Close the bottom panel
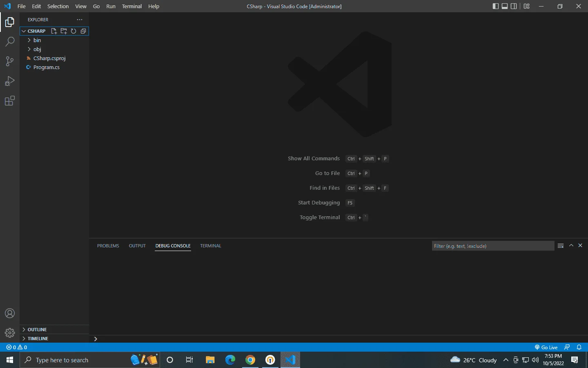Viewport: 588px width, 368px height. [580, 245]
